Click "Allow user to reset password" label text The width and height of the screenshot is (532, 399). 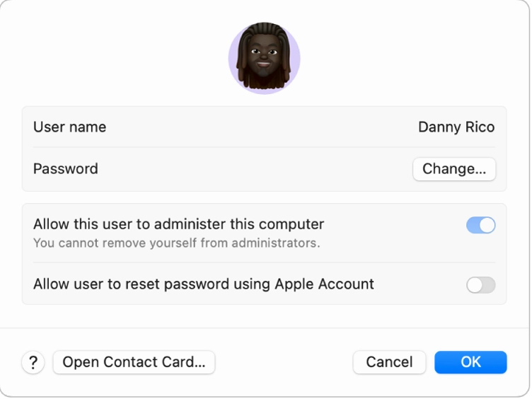(x=203, y=284)
